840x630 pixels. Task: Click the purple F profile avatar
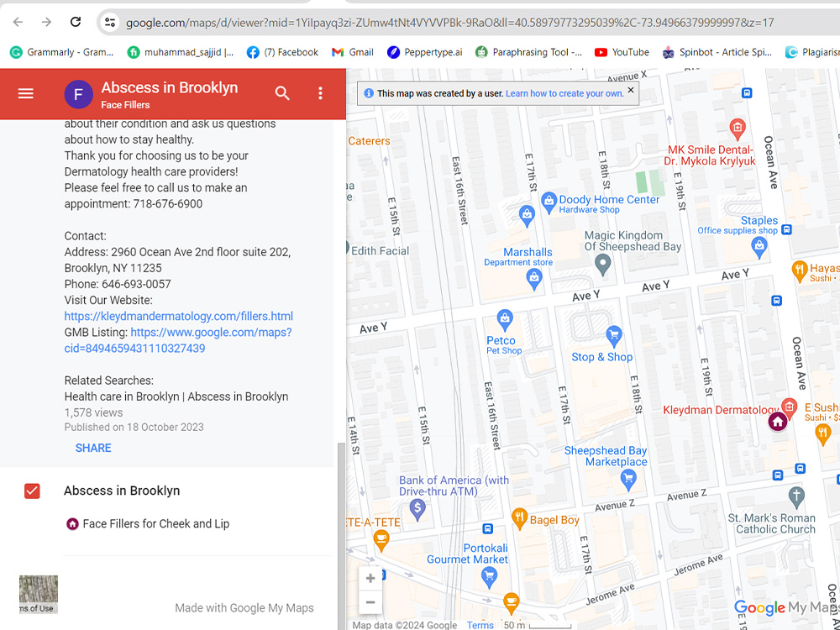(78, 94)
